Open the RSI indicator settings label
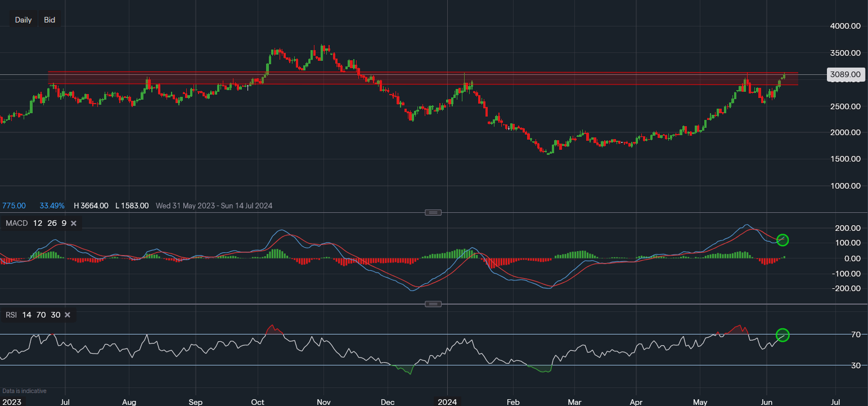 [x=11, y=315]
